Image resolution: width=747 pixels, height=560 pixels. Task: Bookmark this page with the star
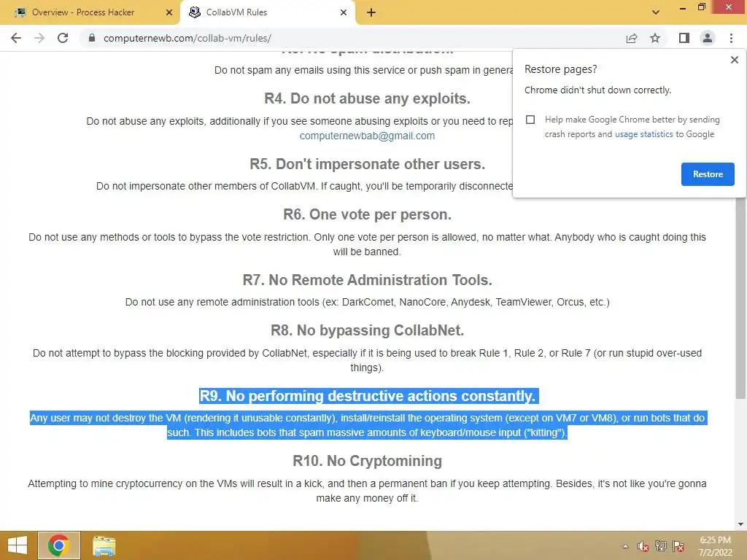655,38
